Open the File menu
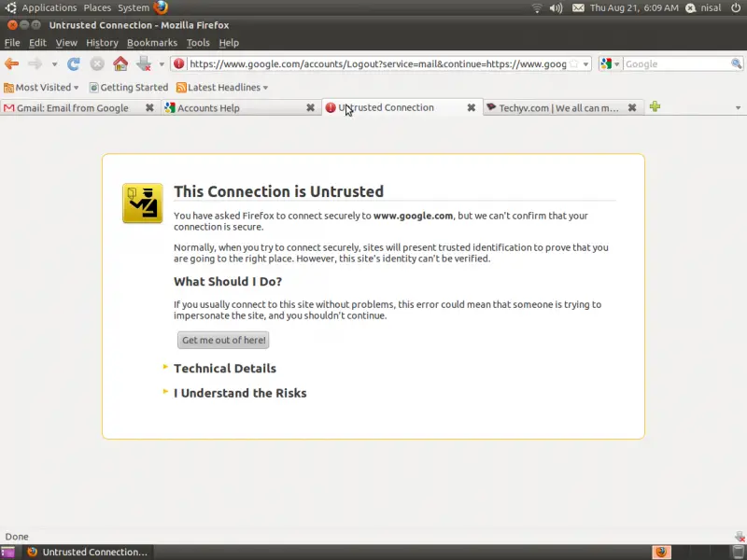 (12, 43)
